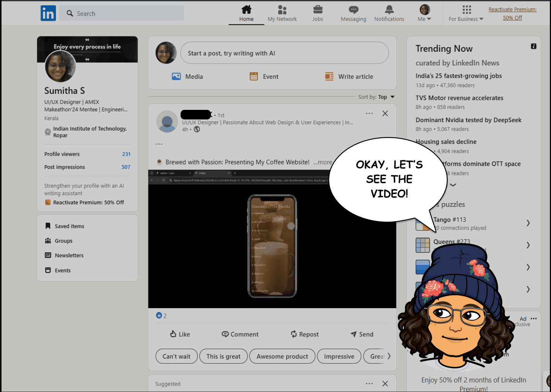Viewport: 551px width, 392px height.
Task: Click the composer profile photo
Action: pyautogui.click(x=166, y=53)
